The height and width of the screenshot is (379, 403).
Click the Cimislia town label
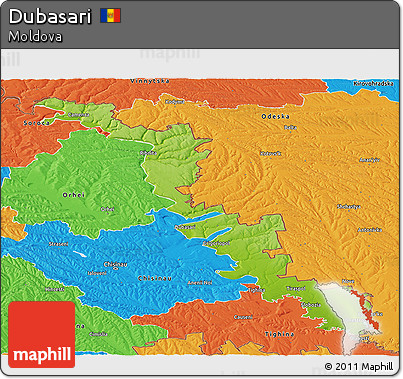99,334
